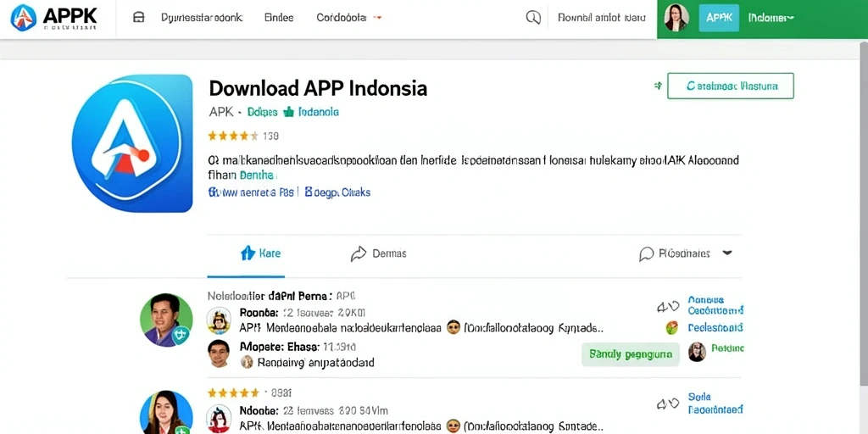868x434 pixels.
Task: Click the Mopete: Ehasa name
Action: (x=279, y=347)
